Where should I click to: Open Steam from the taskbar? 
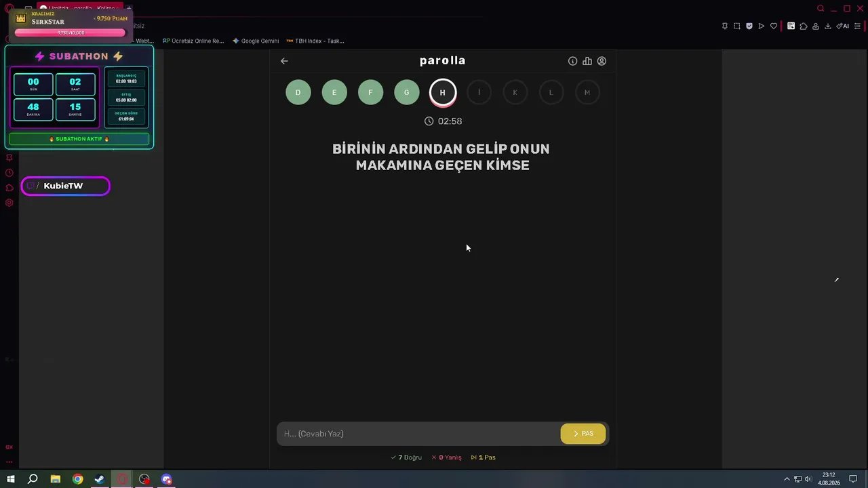pos(100,479)
